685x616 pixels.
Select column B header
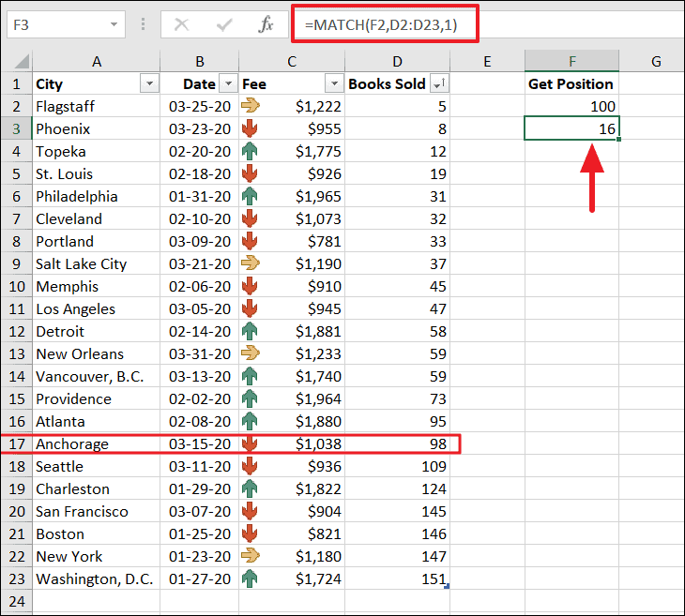(200, 61)
